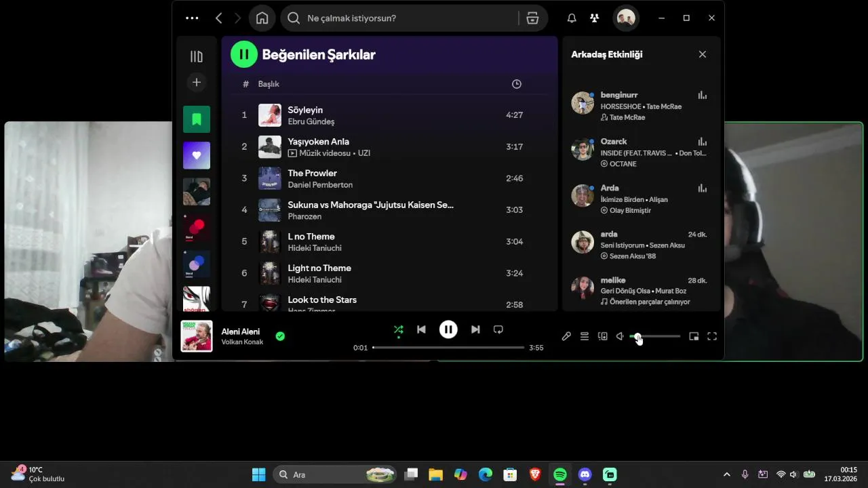Open the profile avatar menu

(626, 18)
